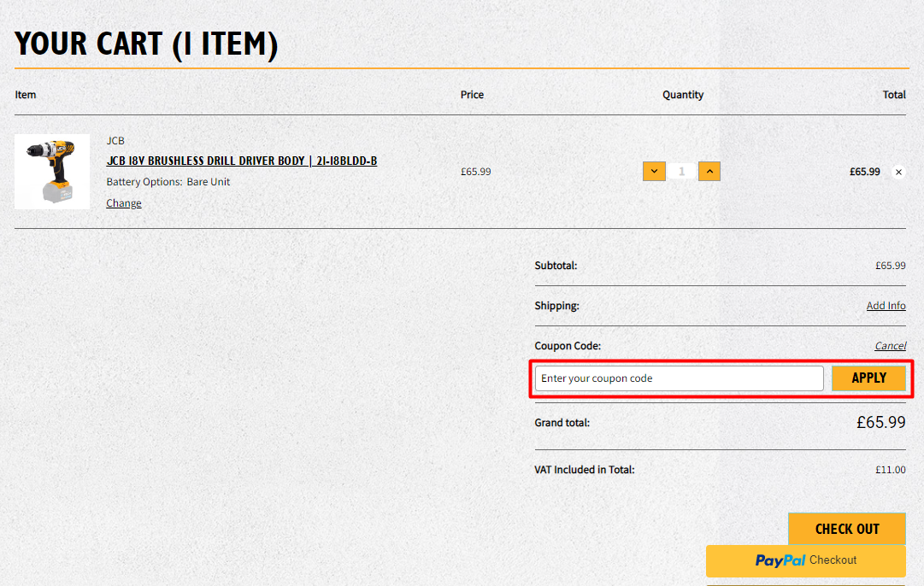This screenshot has height=586, width=924.
Task: Click the 'Price' column header
Action: pyautogui.click(x=472, y=95)
